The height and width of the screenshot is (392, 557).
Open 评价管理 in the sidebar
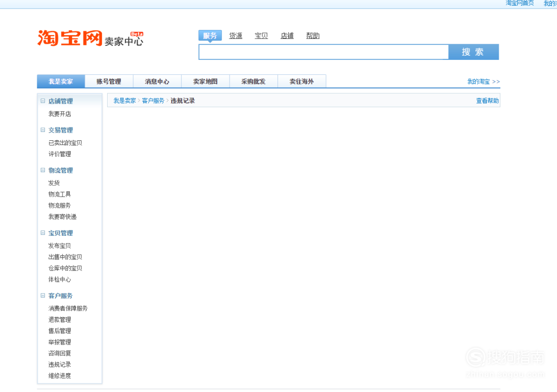60,154
